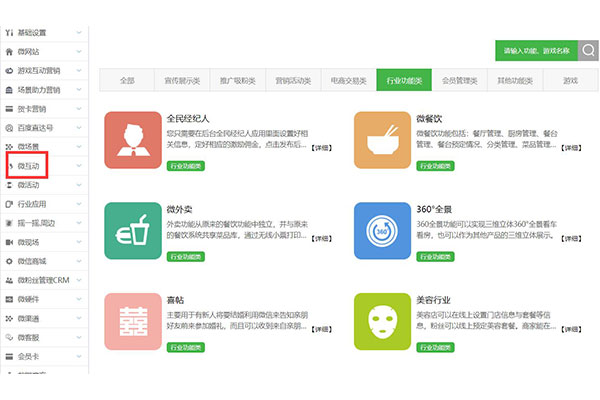The width and height of the screenshot is (600, 400).
Task: Click the 基础设置 sidebar icon
Action: point(9,33)
